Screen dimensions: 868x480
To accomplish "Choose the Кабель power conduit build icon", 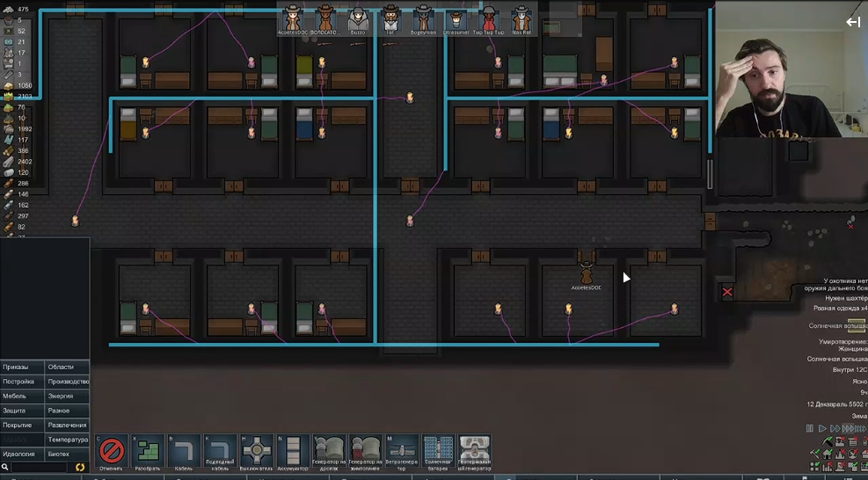I will coord(184,451).
